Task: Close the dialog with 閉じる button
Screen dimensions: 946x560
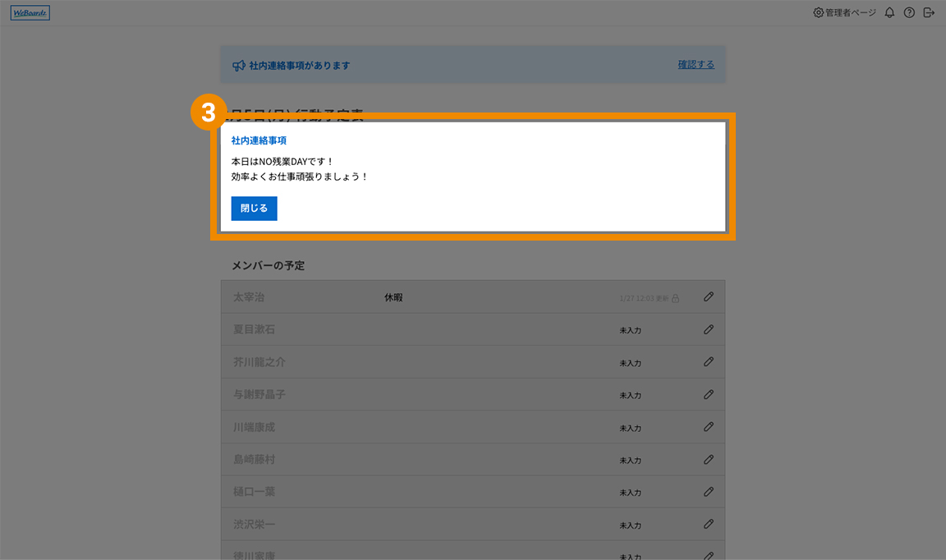Action: [254, 209]
